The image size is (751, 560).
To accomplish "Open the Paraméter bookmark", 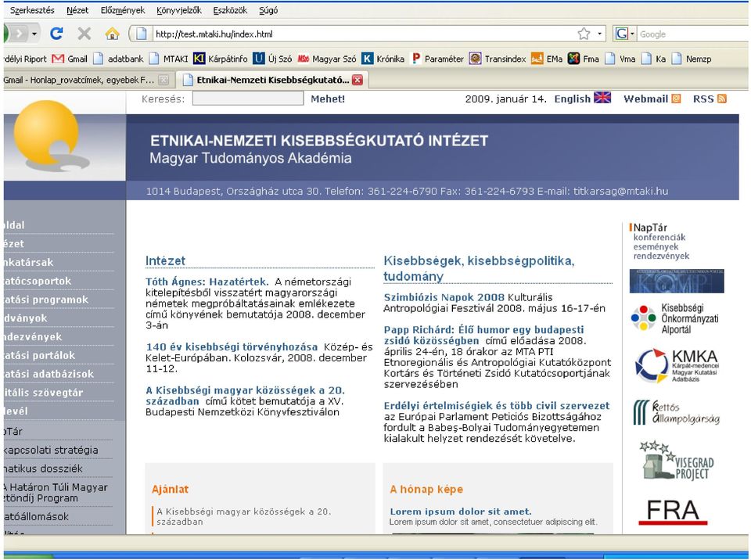I will (437, 59).
